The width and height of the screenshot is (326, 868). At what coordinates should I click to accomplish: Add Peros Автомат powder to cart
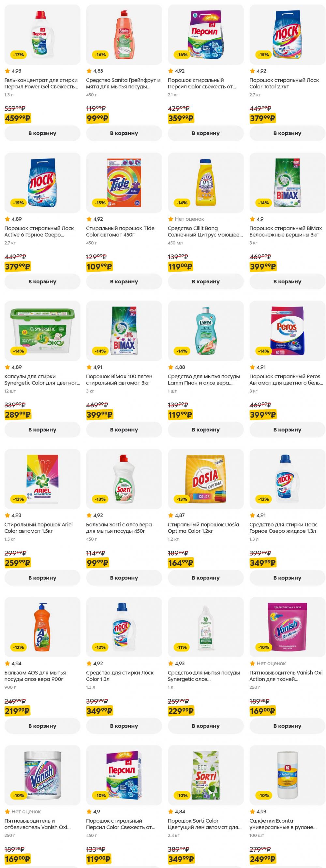click(x=287, y=430)
